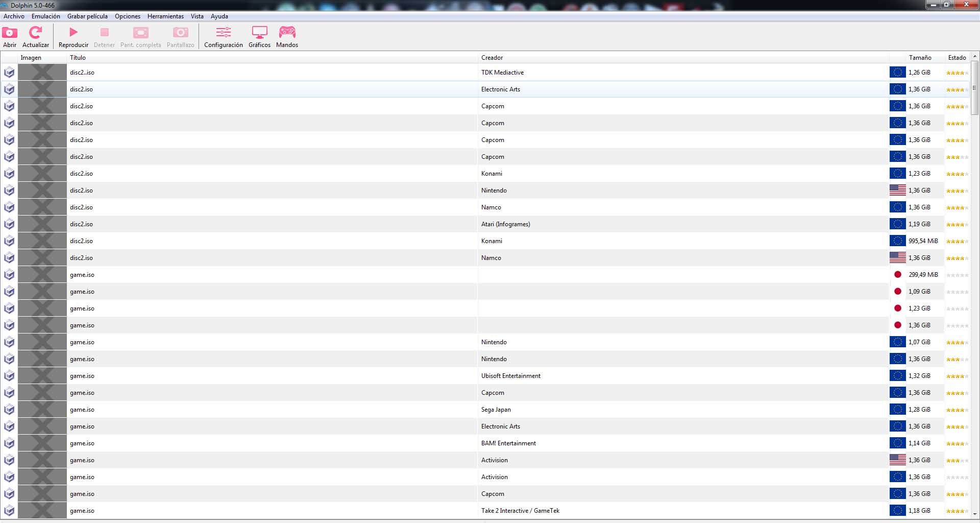Click the Japan flag beside 299,49 MiB
The image size is (980, 523).
(898, 275)
